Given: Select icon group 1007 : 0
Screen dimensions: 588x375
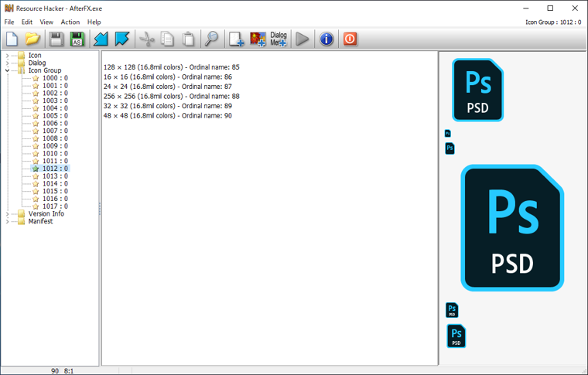Looking at the screenshot, I should click(55, 131).
